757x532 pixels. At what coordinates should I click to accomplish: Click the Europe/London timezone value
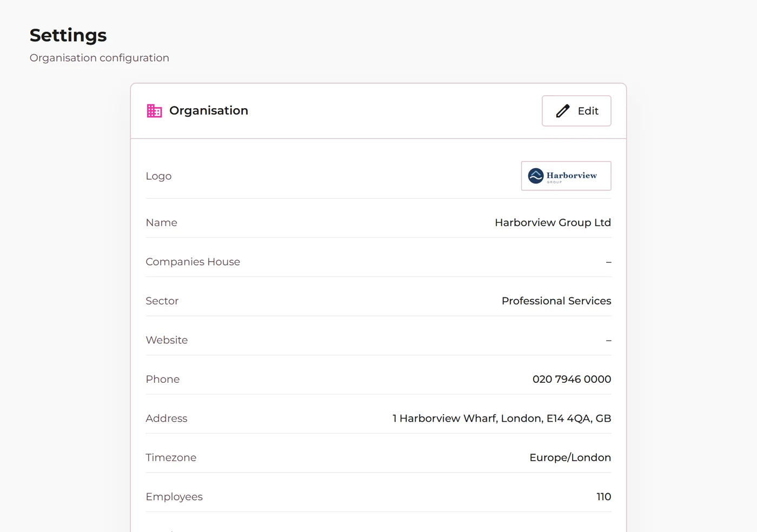coord(570,458)
